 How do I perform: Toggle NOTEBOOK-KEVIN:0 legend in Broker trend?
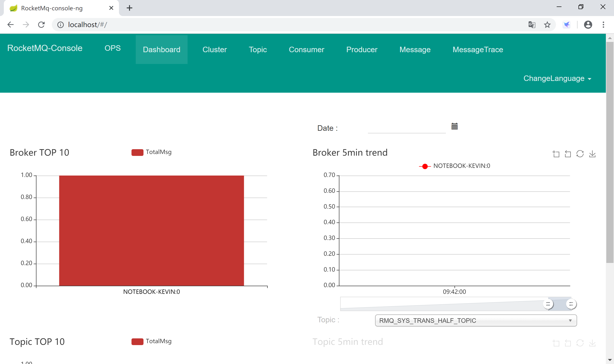coord(454,166)
